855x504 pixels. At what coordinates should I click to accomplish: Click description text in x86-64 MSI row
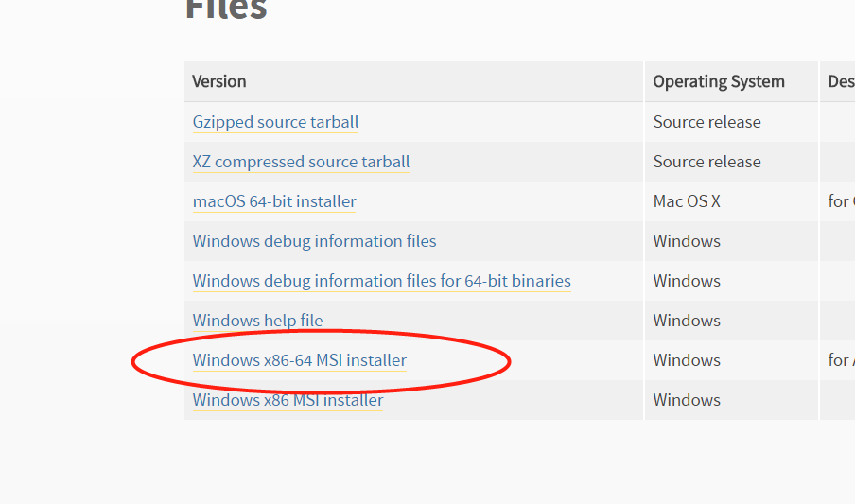(x=841, y=360)
